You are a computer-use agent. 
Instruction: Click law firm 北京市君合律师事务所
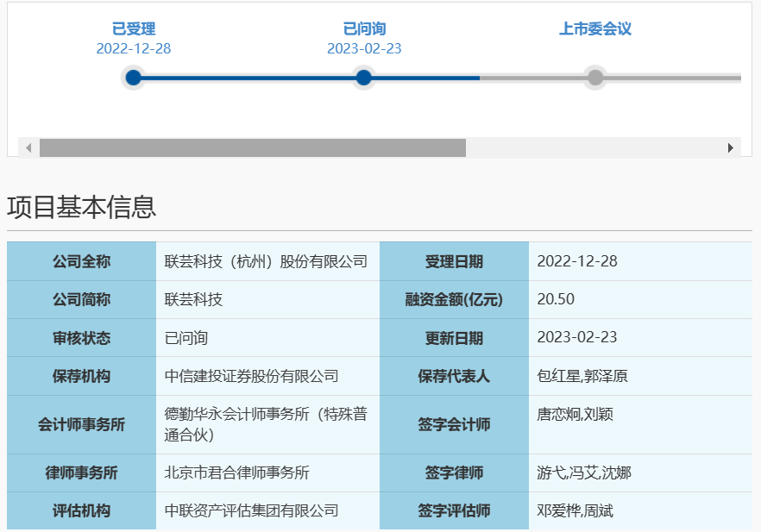point(236,473)
